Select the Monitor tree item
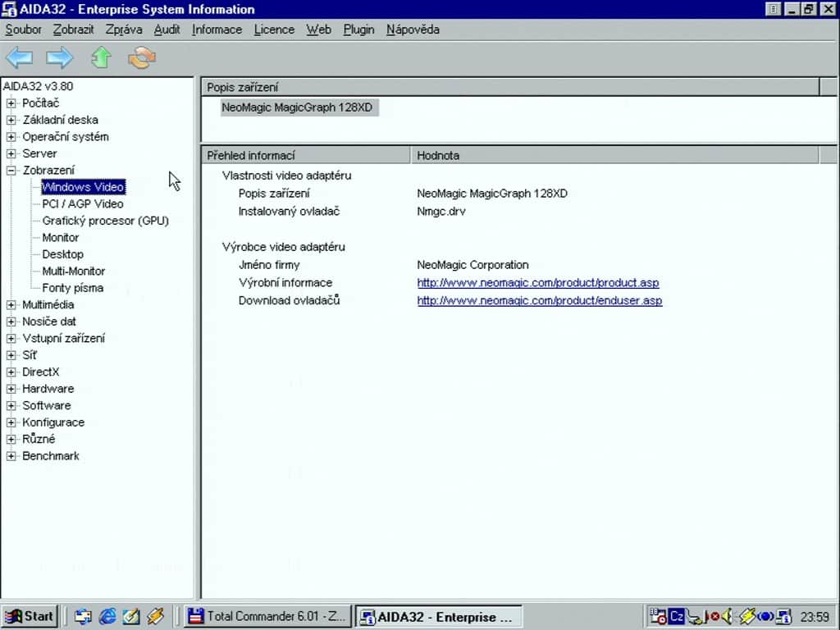 pyautogui.click(x=61, y=237)
